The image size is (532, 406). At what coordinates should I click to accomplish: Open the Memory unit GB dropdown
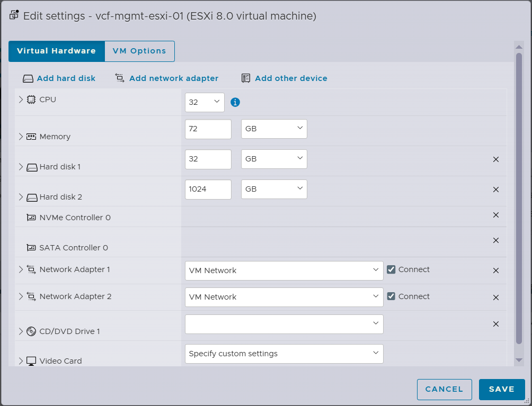click(x=273, y=129)
